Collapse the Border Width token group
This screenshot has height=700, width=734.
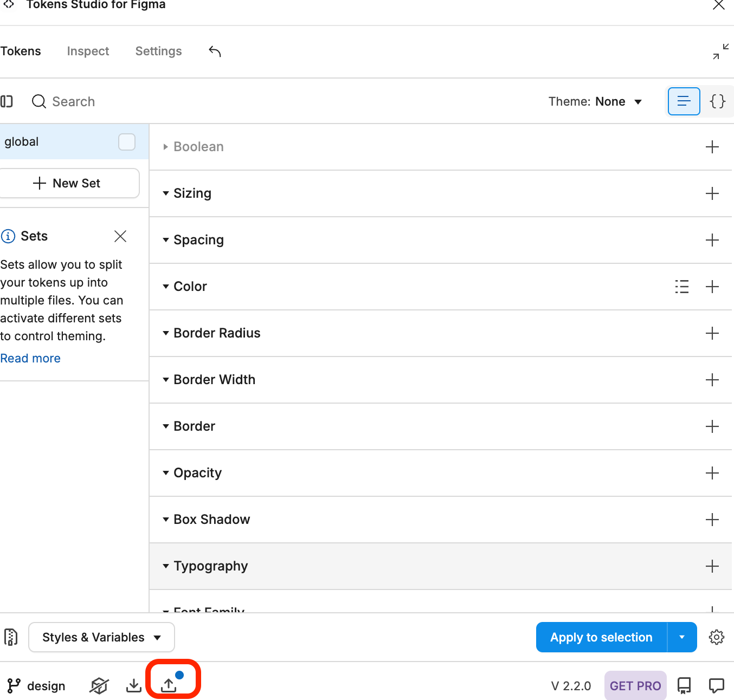pyautogui.click(x=166, y=380)
